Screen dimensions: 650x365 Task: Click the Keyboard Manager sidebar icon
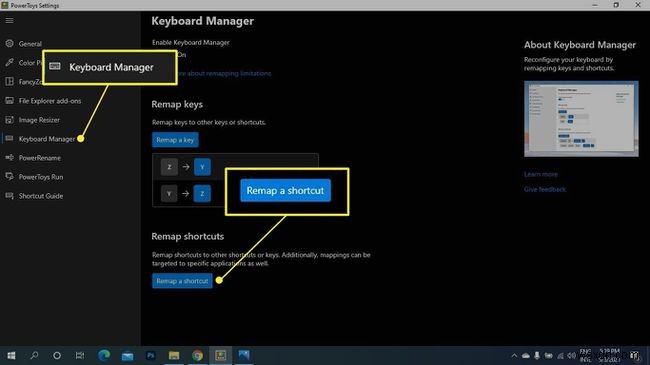(10, 138)
